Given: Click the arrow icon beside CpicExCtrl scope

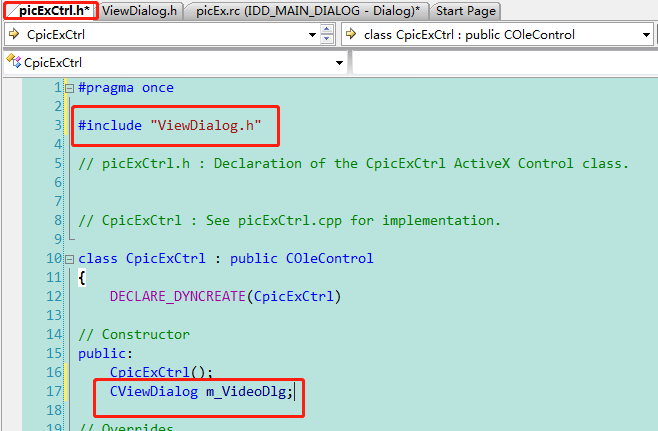Looking at the screenshot, I should 14,34.
